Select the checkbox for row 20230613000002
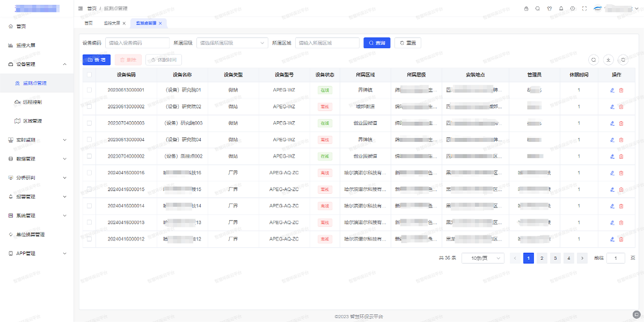644x322 pixels. click(x=89, y=106)
